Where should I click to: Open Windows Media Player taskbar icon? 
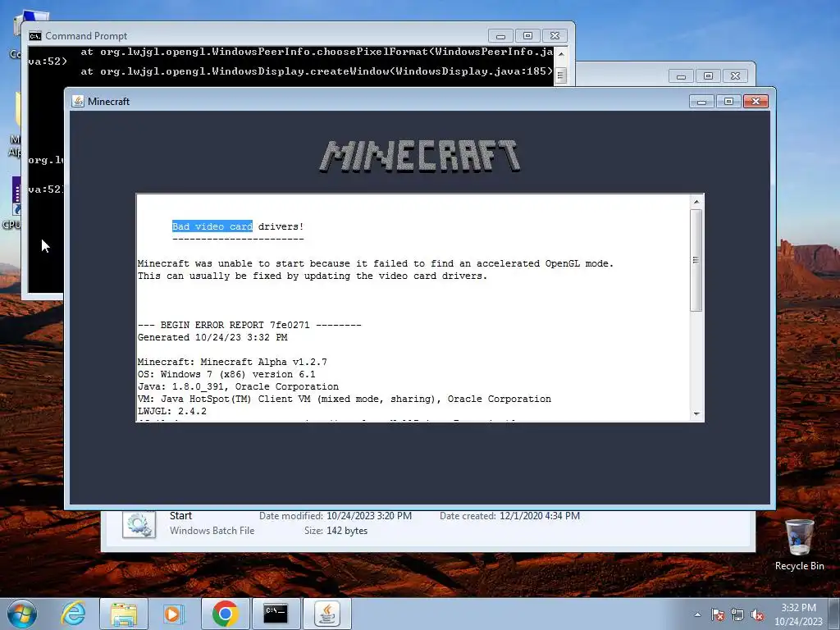point(173,614)
